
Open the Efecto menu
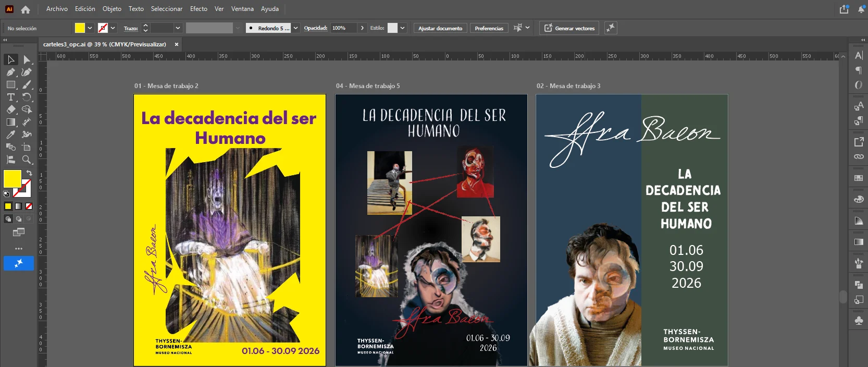click(x=199, y=9)
